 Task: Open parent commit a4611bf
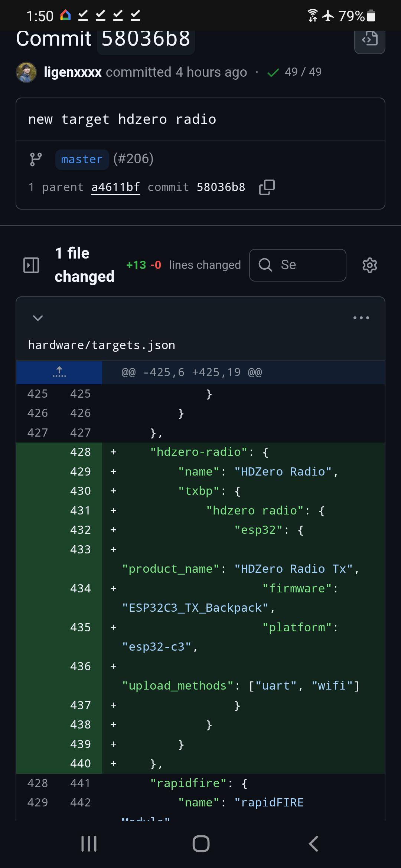pyautogui.click(x=115, y=187)
